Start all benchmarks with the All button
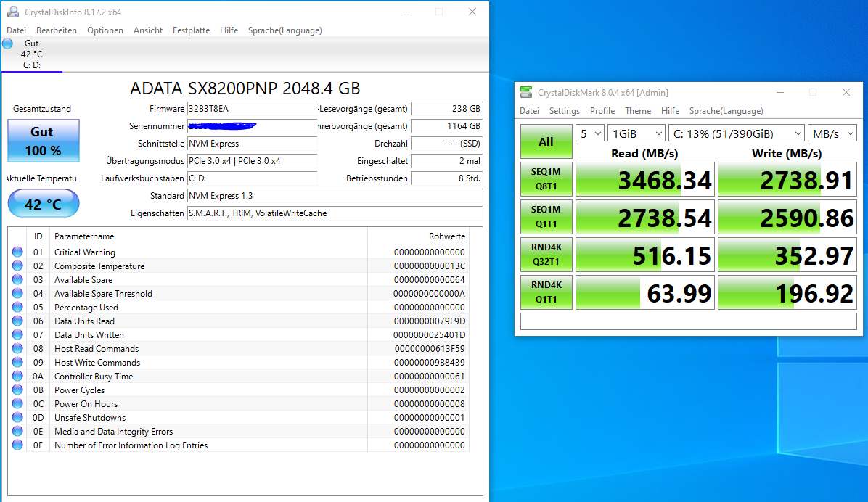This screenshot has height=502, width=868. click(x=546, y=141)
